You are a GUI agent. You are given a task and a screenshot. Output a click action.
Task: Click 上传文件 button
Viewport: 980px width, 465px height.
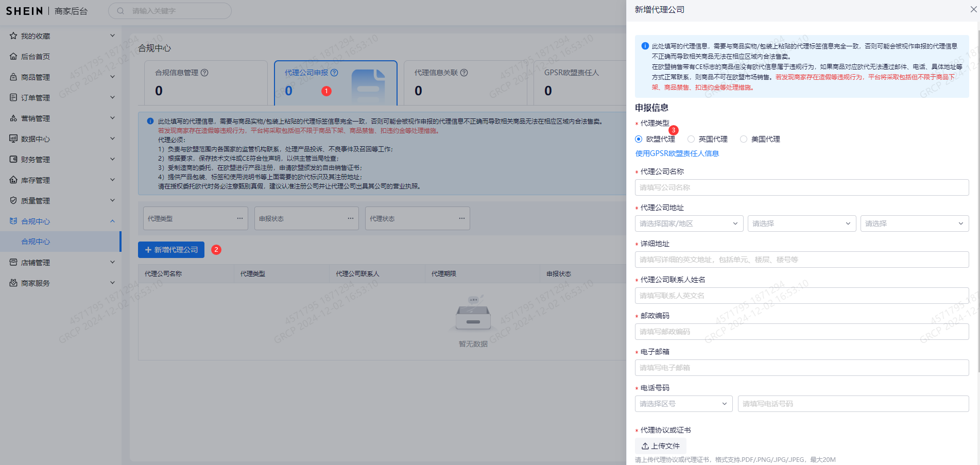(x=661, y=446)
